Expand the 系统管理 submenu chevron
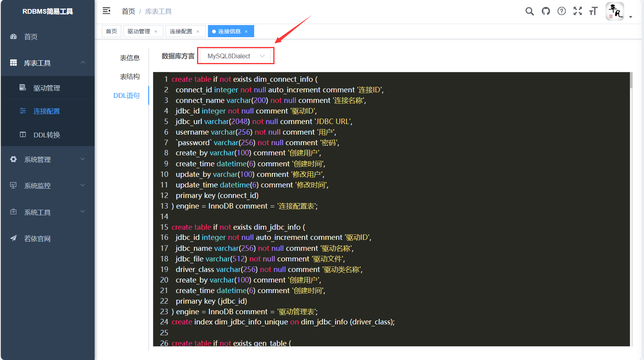 click(x=83, y=159)
